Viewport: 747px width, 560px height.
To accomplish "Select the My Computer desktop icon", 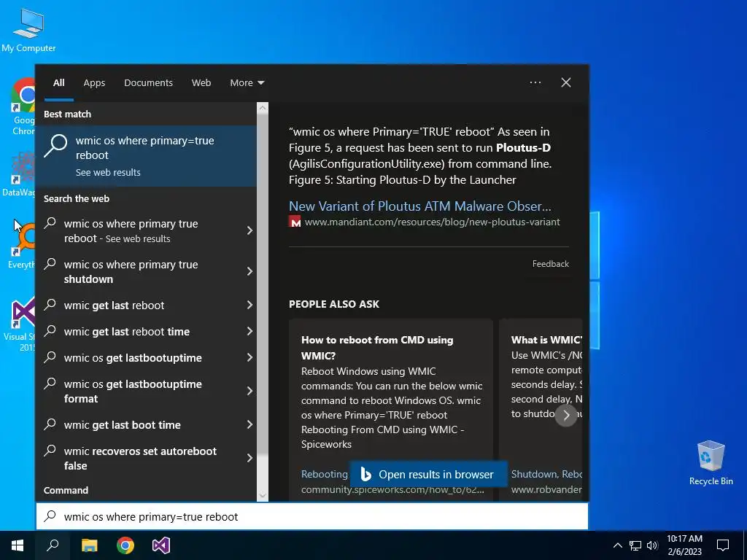I will coord(28,29).
